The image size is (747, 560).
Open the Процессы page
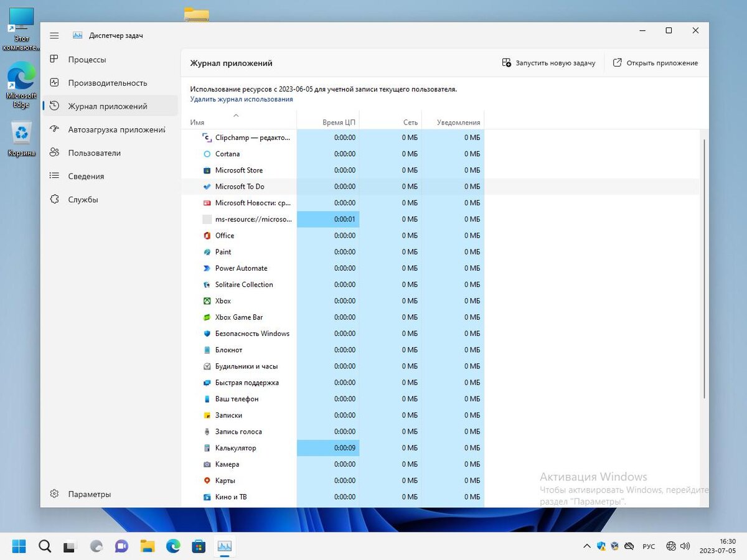(110, 60)
